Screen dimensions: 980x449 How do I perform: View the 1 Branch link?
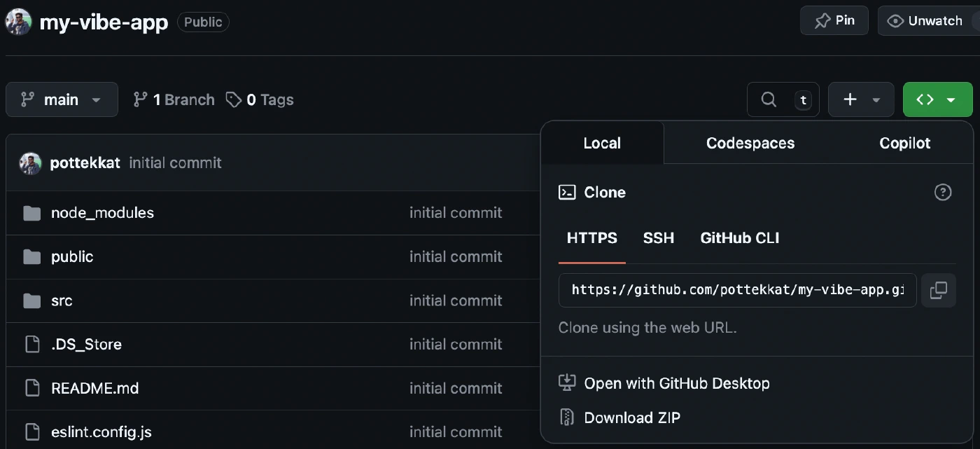click(174, 99)
